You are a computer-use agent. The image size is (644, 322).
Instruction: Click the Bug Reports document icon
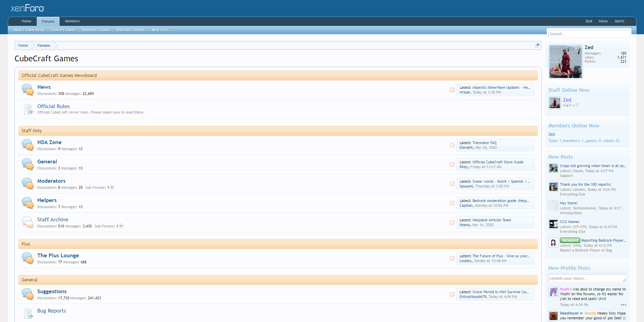point(28,314)
